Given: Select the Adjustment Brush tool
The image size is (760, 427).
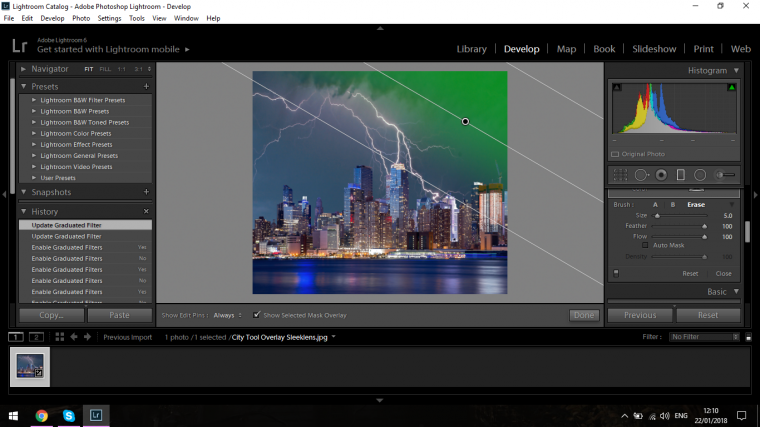Looking at the screenshot, I should [725, 175].
